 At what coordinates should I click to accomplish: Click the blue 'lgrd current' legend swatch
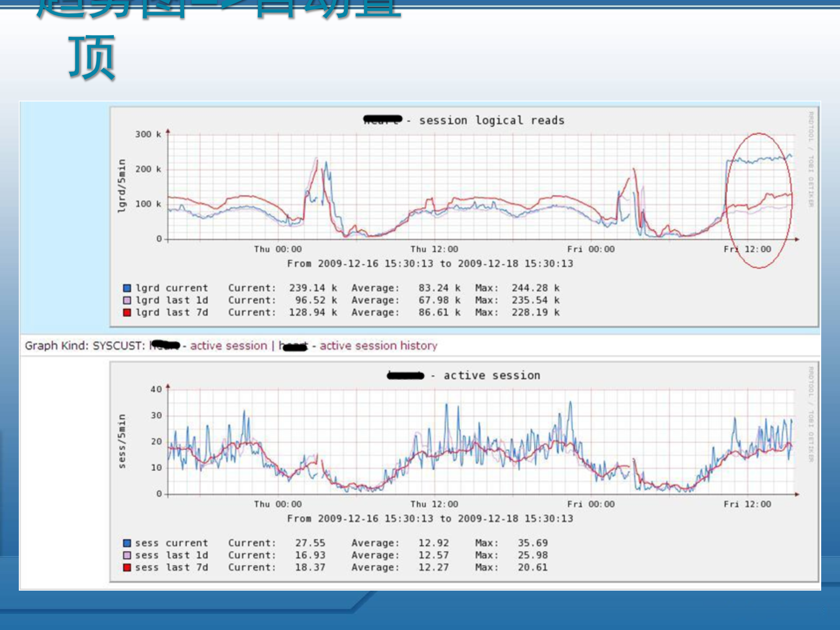(127, 288)
